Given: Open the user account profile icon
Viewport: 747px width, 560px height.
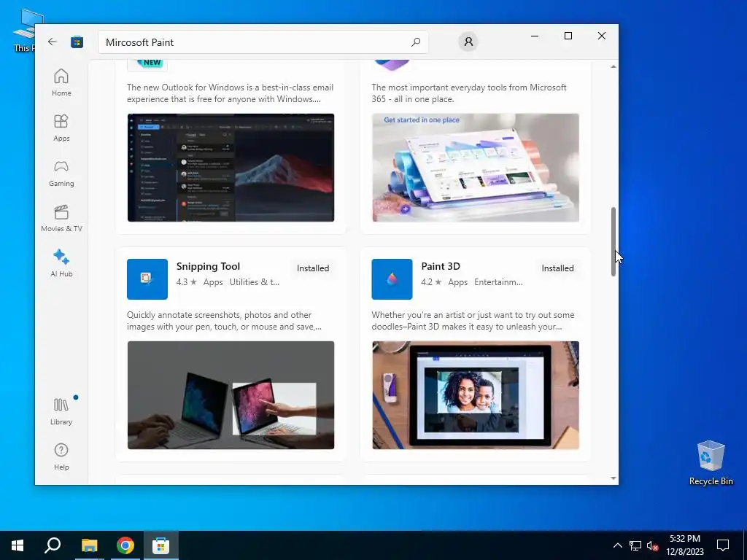Looking at the screenshot, I should pos(468,42).
